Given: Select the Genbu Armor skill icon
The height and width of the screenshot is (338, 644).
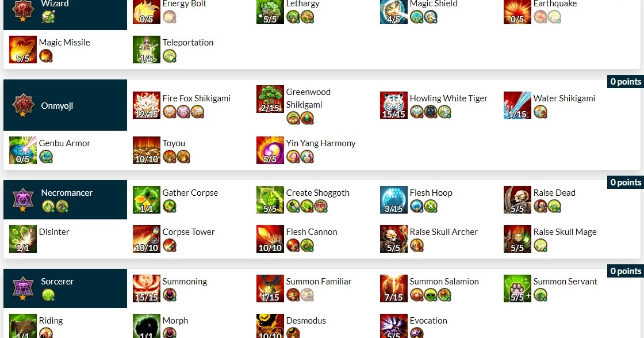Looking at the screenshot, I should (x=23, y=150).
